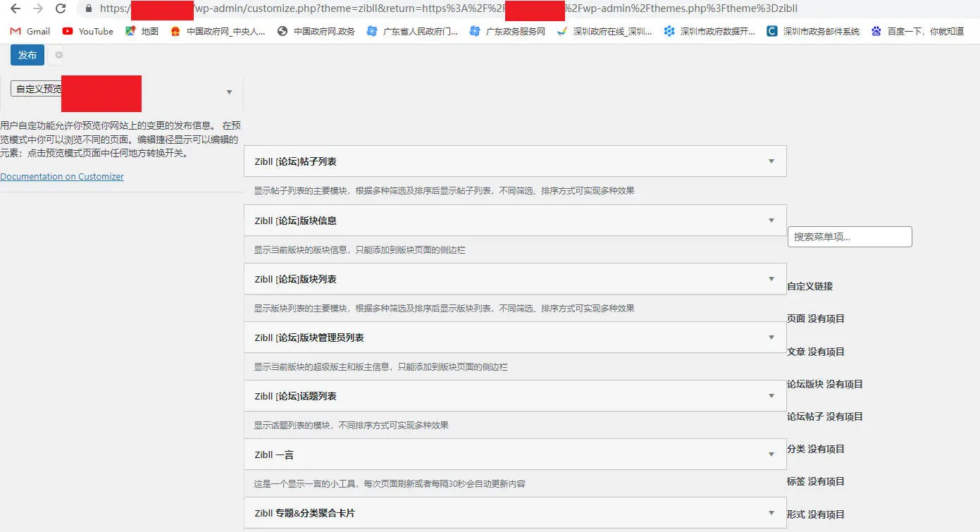
Task: Open the 地图 maps bookmark
Action: pos(142,31)
